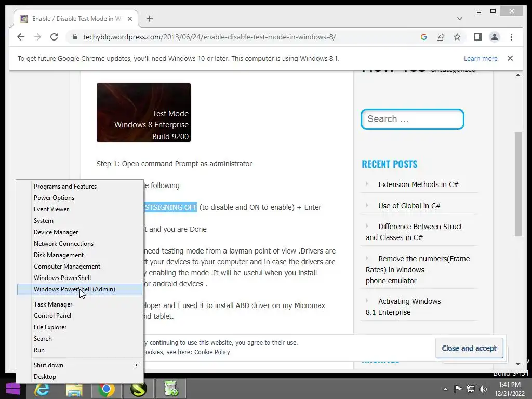532x399 pixels.
Task: Launch Windows PowerShell (Admin)
Action: coord(79,289)
